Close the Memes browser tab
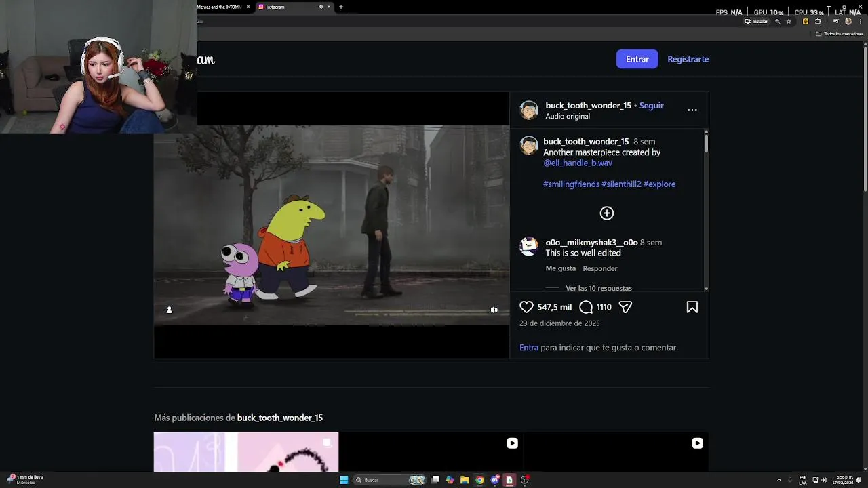The height and width of the screenshot is (488, 868). [248, 7]
